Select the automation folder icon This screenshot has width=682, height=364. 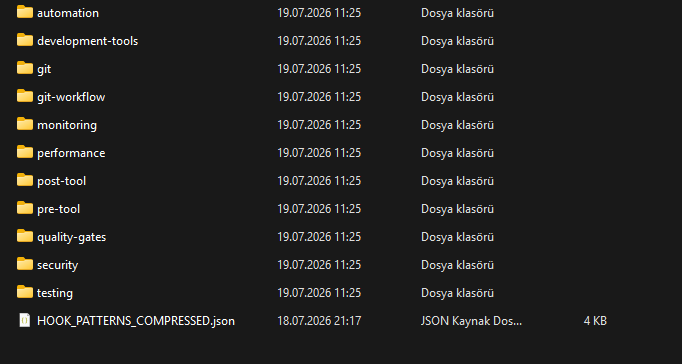(x=25, y=12)
